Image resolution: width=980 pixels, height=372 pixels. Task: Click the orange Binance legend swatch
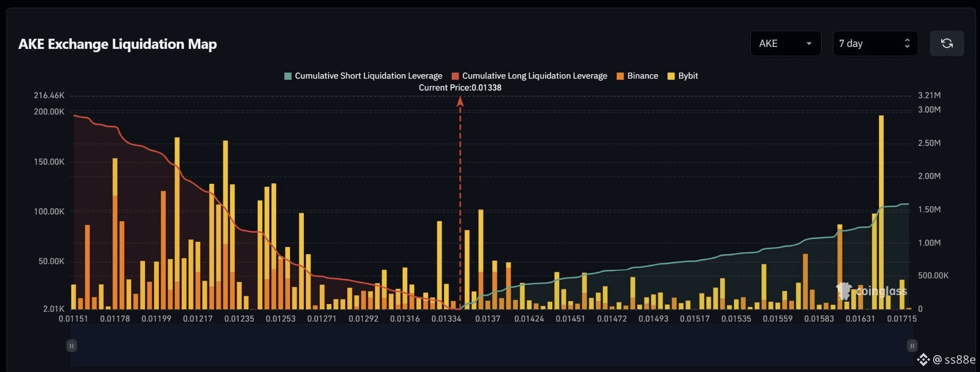621,76
